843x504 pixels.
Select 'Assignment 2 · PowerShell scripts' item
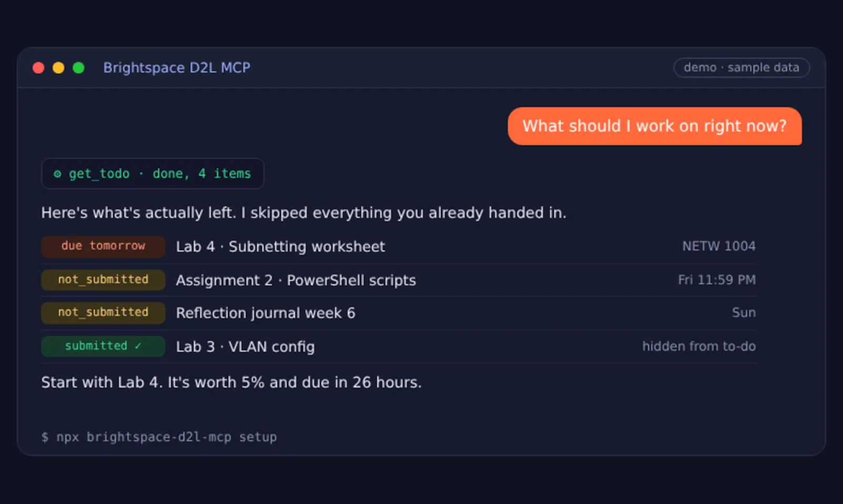coord(296,280)
